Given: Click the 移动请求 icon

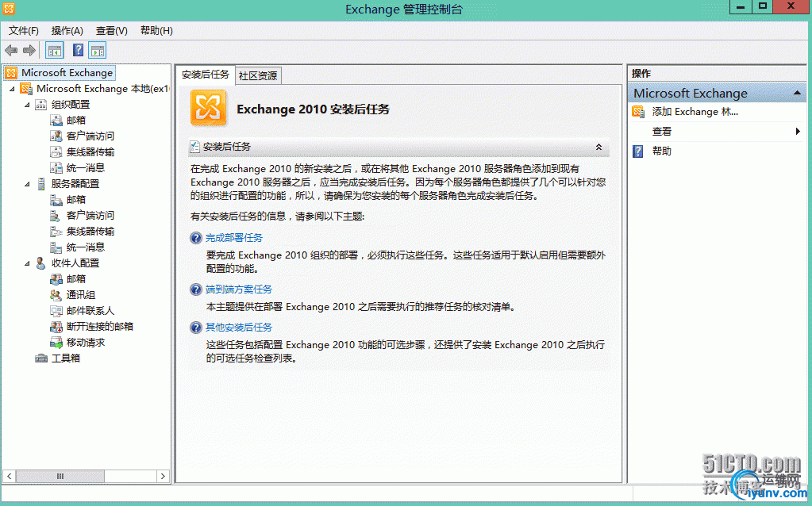Looking at the screenshot, I should click(x=56, y=343).
